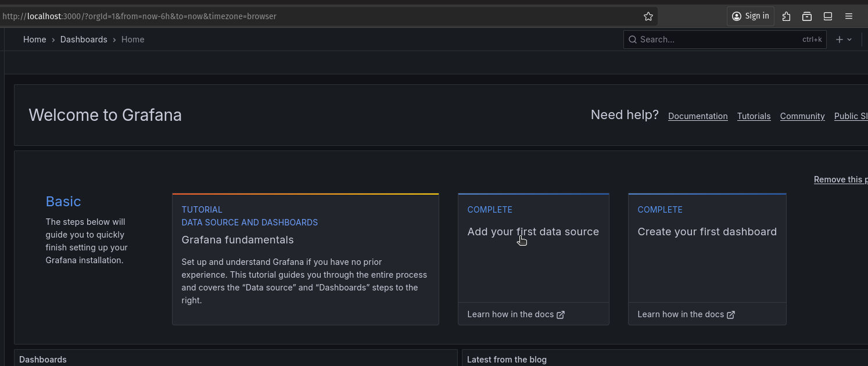Open the browser hamburger menu
Screen dimensions: 868x366
(x=849, y=16)
